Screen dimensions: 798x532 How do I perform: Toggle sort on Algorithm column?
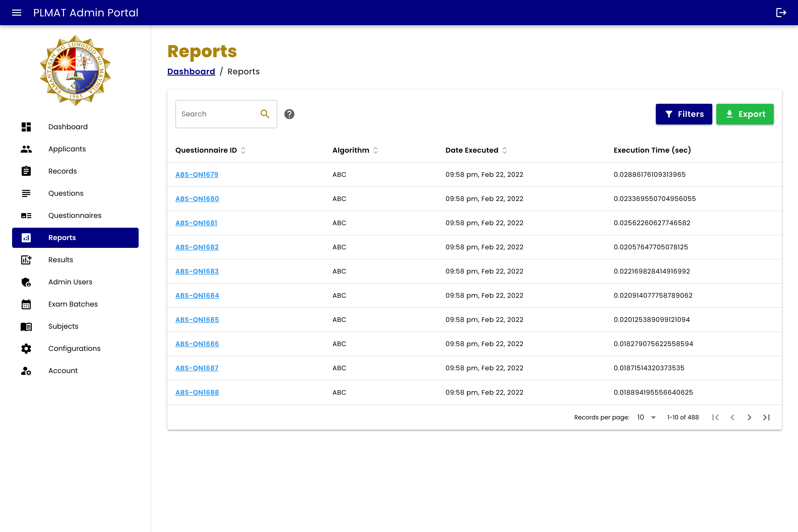point(375,150)
